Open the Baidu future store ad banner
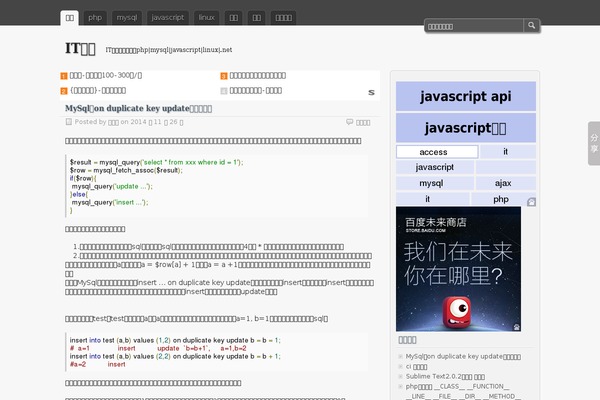600x400 pixels. [x=458, y=269]
